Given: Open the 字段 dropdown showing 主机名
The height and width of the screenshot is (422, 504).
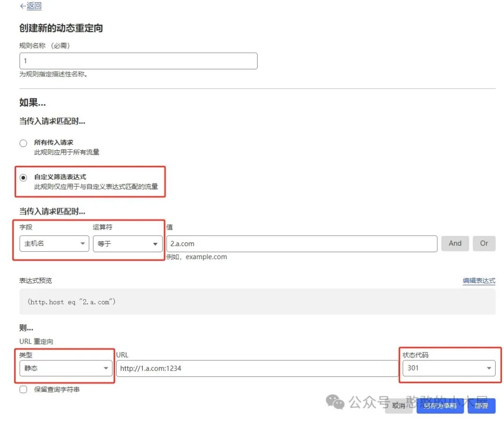Looking at the screenshot, I should [54, 244].
